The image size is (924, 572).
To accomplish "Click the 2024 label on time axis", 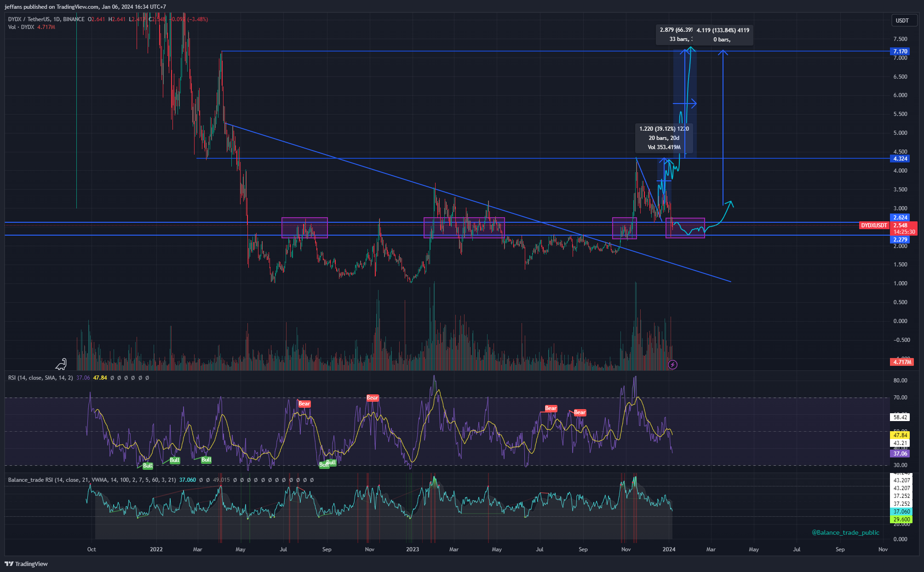I will click(x=669, y=549).
